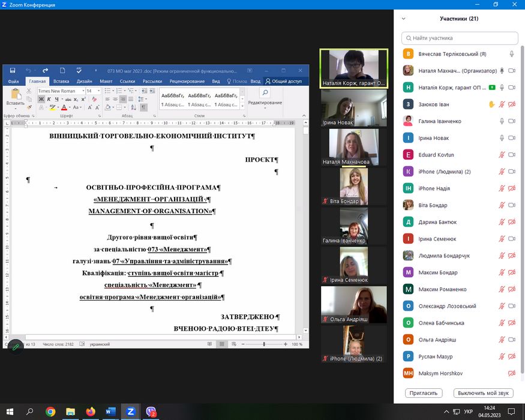Image resolution: width=525 pixels, height=420 pixels.
Task: Click the Выключить мой звук button
Action: [x=483, y=393]
